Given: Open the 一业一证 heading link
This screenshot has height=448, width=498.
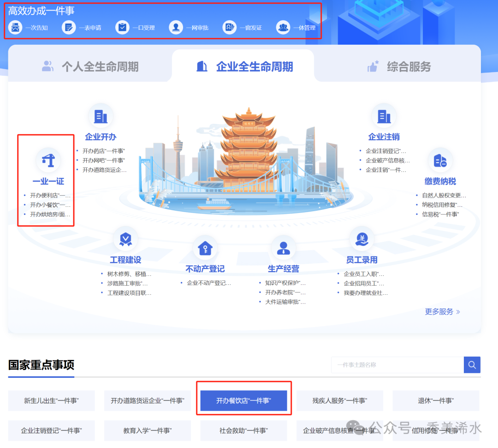Looking at the screenshot, I should click(48, 181).
